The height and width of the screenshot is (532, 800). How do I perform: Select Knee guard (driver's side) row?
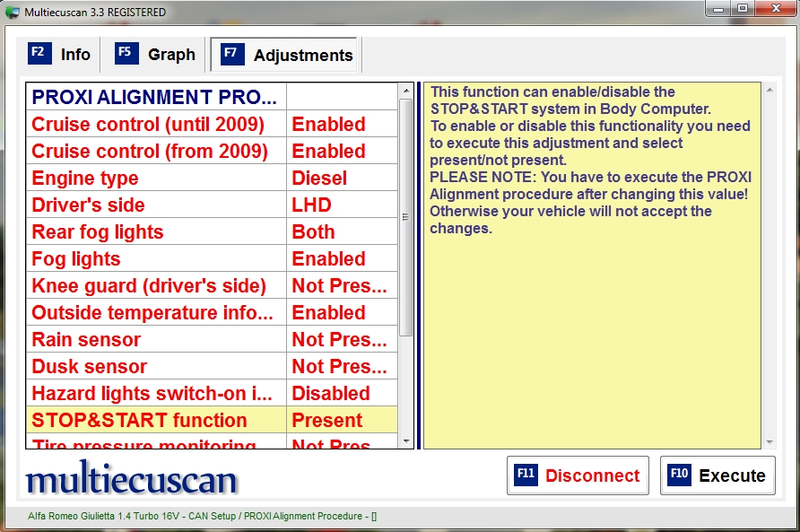coord(212,285)
